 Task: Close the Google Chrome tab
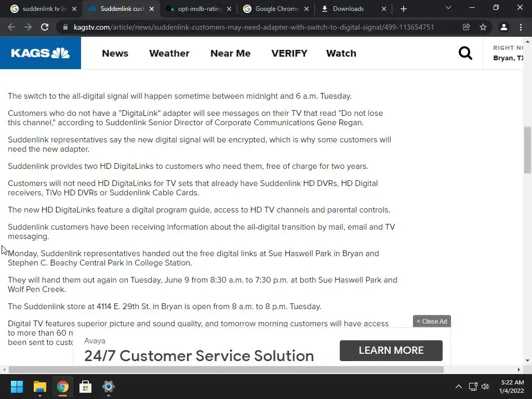coord(307,9)
